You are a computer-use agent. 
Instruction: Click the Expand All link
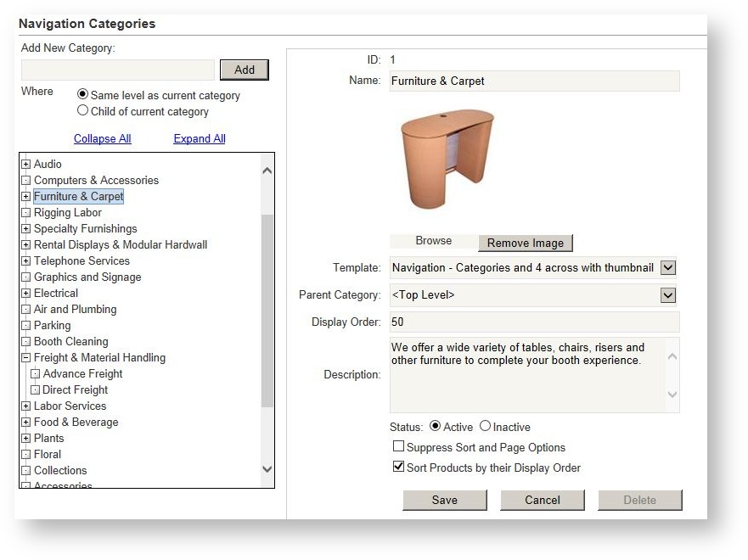200,139
